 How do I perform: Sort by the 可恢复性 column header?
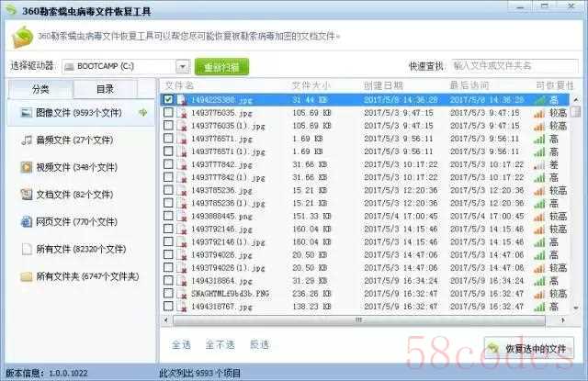click(555, 85)
